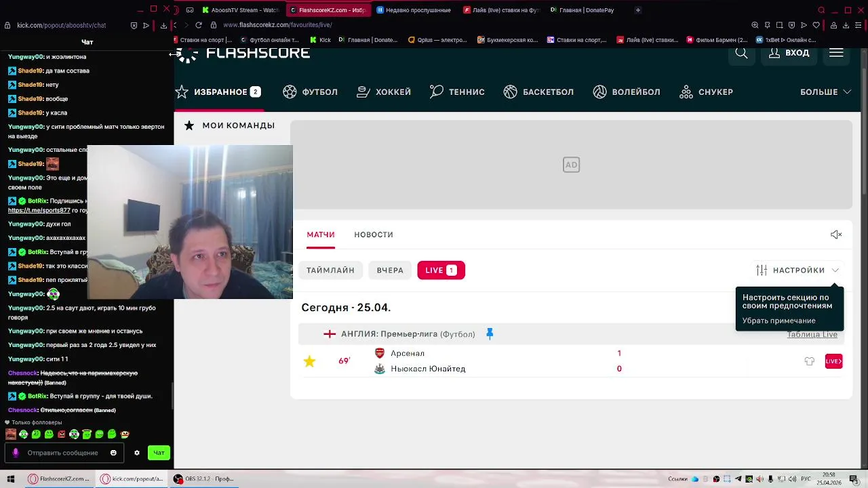Open the emoji picker in chat

point(113,453)
